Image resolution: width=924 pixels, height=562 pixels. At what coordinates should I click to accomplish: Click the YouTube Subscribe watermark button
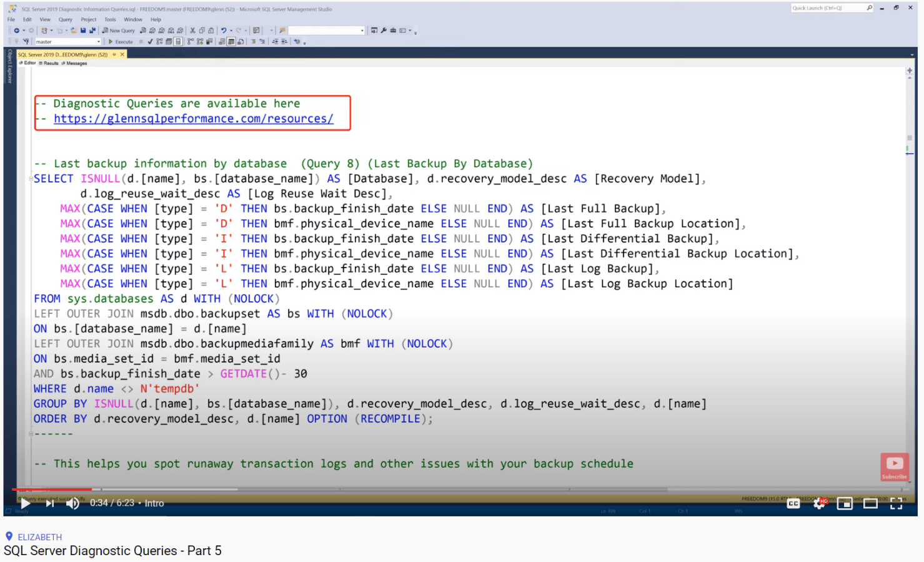(894, 467)
